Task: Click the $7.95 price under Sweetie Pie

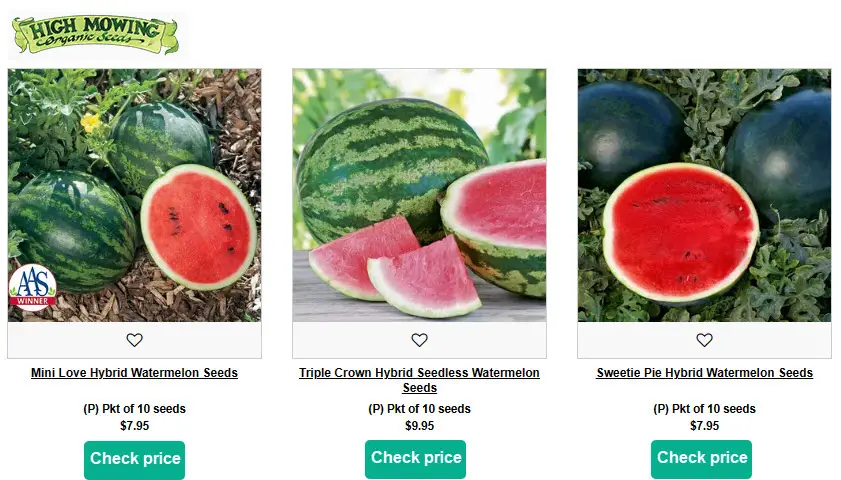Action: (704, 426)
